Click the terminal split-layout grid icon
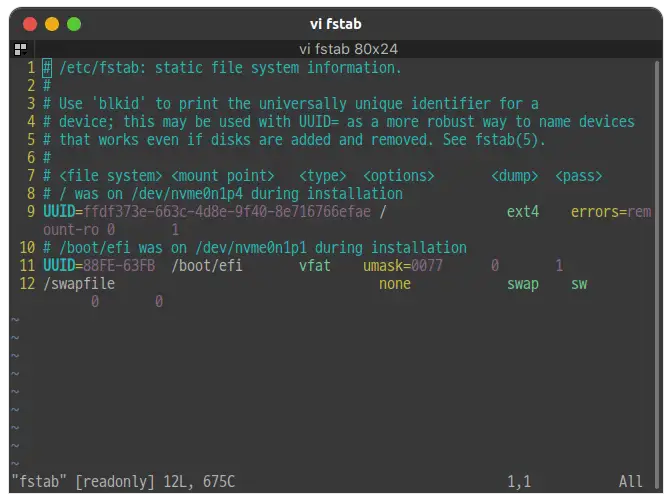 click(20, 49)
